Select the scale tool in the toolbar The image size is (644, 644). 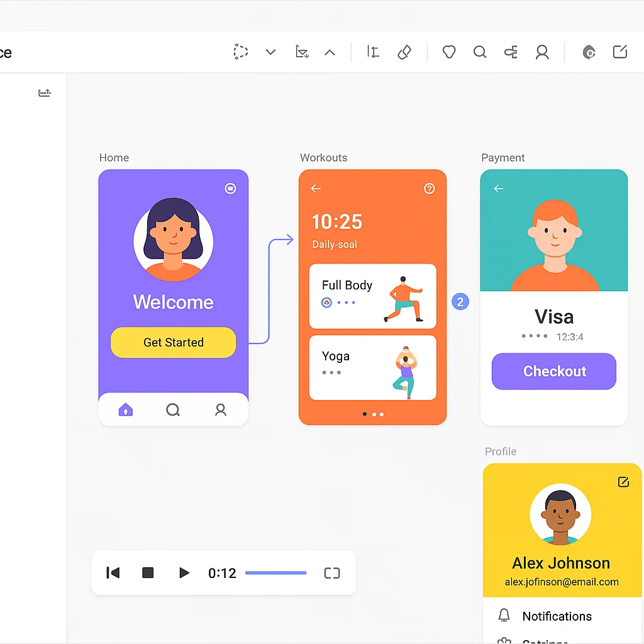click(x=302, y=52)
